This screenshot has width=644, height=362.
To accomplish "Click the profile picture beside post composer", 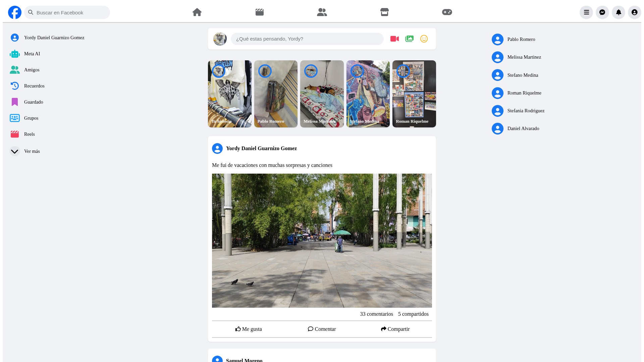I will 220,39.
